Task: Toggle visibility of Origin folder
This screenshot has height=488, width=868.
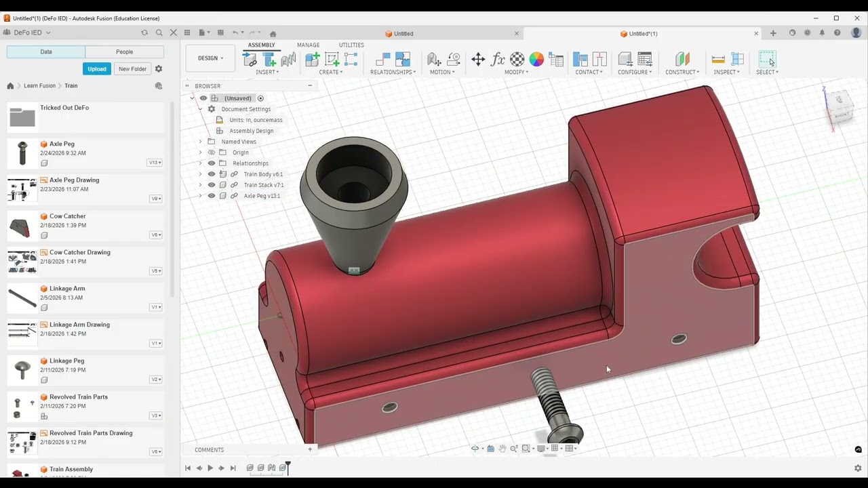Action: [212, 152]
